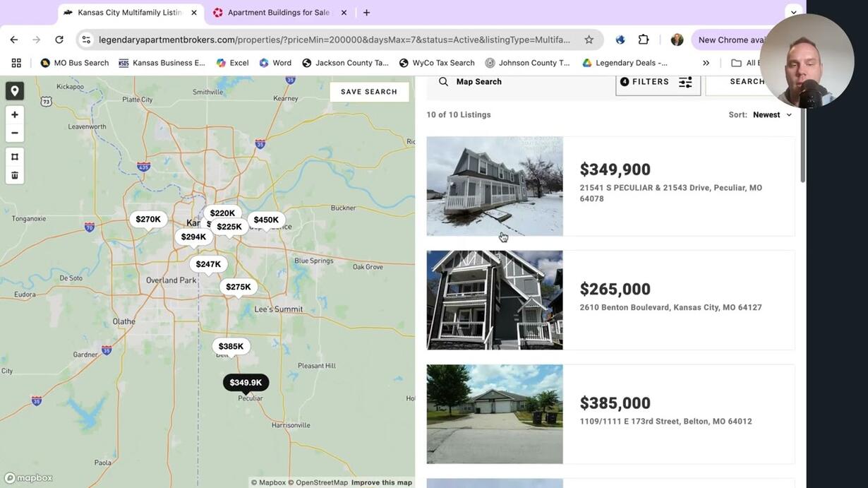Open Kansas Business E... bookmark

(x=162, y=63)
